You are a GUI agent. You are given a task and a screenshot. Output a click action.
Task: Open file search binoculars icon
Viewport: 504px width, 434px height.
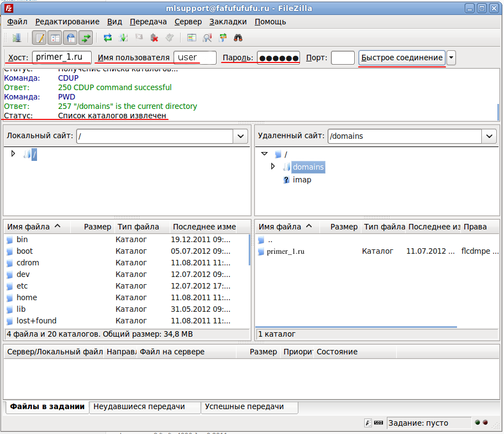tap(238, 38)
